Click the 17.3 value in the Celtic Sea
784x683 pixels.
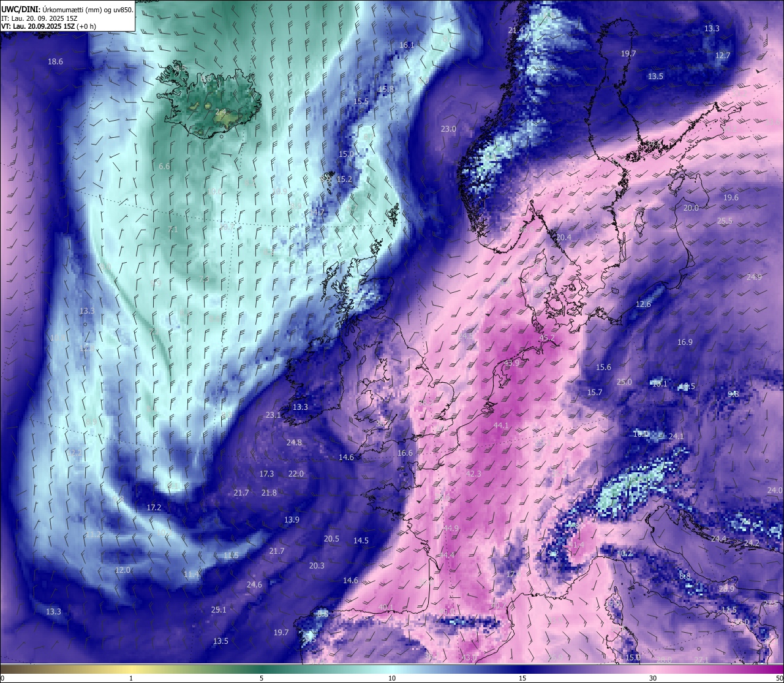266,474
